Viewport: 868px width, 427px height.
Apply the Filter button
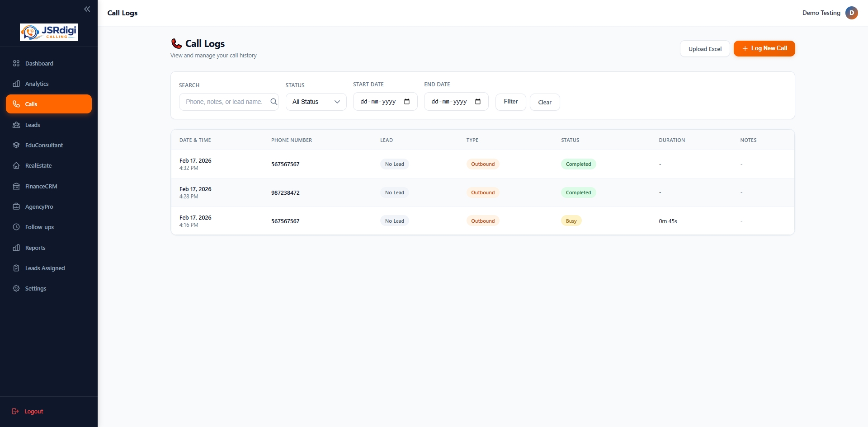(511, 102)
